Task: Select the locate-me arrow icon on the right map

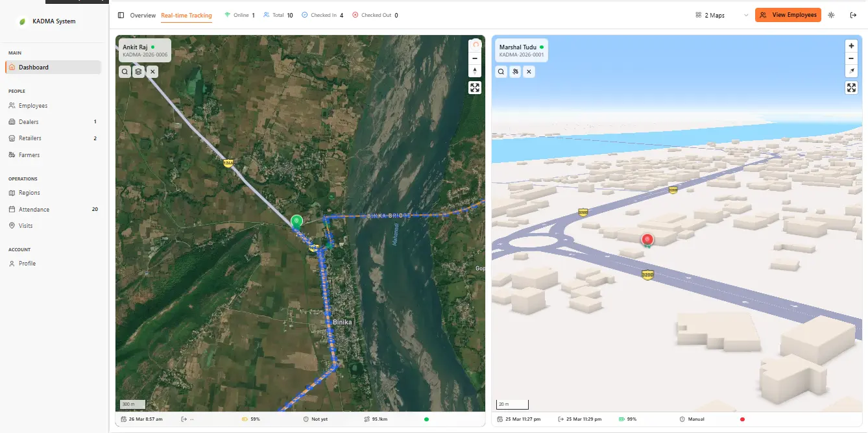Action: pyautogui.click(x=850, y=71)
